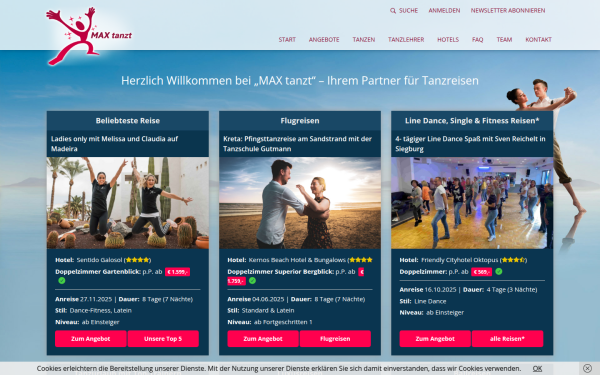Click title Ladies only mit Melissa und Claudia
This screenshot has width=600, height=375.
click(x=114, y=143)
